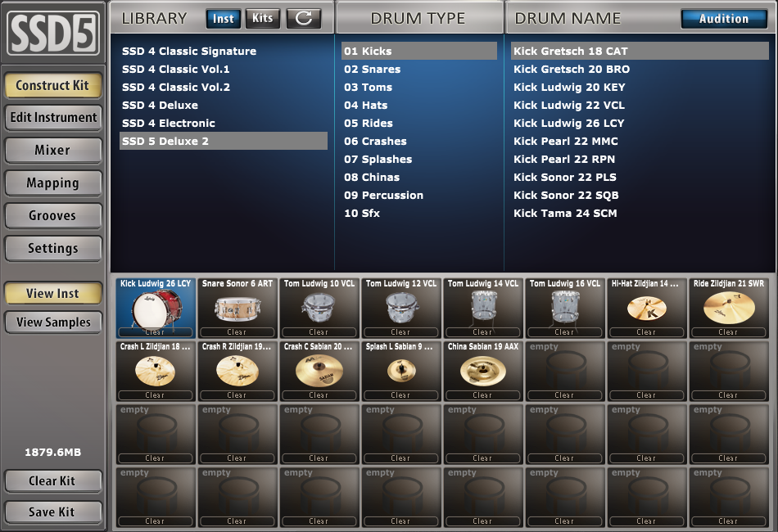Select the Tom Ludwig 10 VCL slot
778x532 pixels.
(319, 308)
